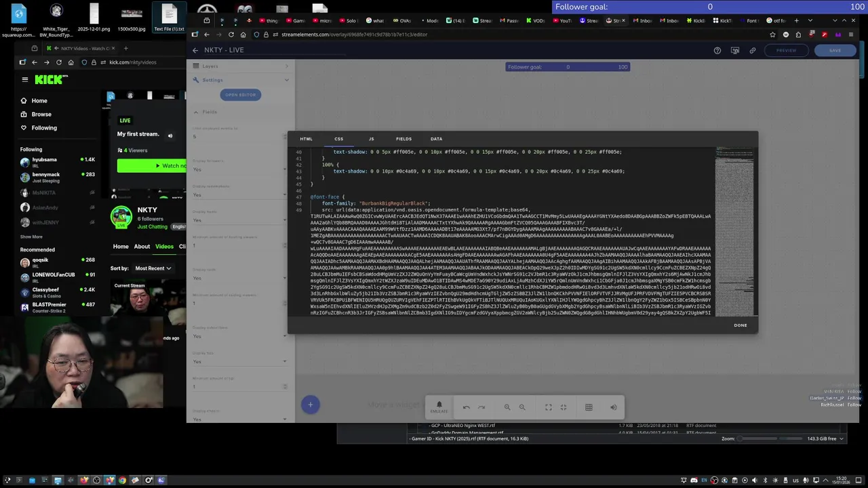This screenshot has height=488, width=868.
Task: Open the About tab on NKTY channel
Action: 142,247
